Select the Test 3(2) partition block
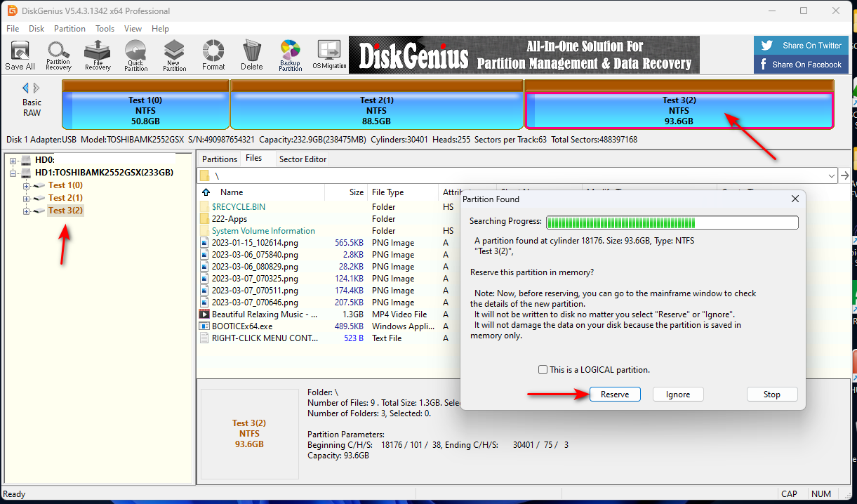Viewport: 857px width, 504px height. click(x=679, y=105)
